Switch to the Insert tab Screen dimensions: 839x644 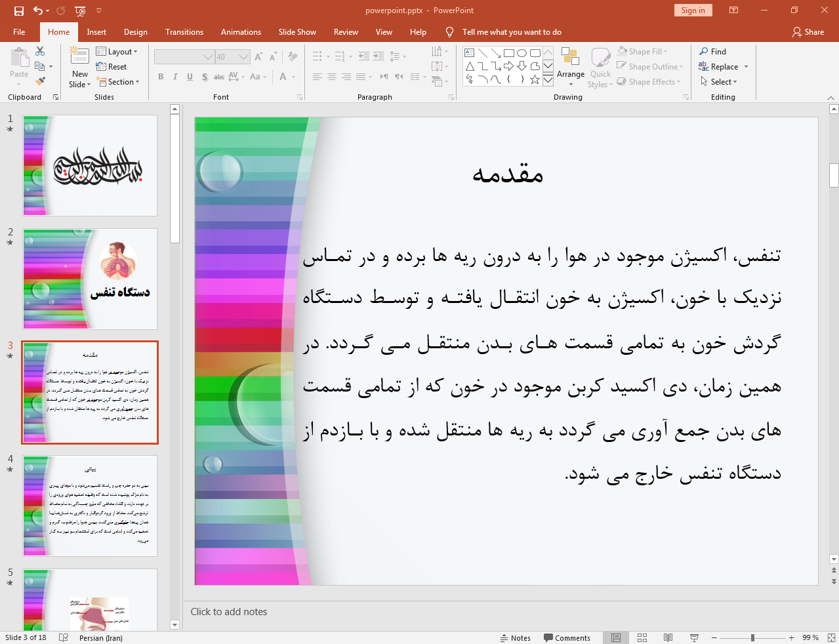(96, 32)
